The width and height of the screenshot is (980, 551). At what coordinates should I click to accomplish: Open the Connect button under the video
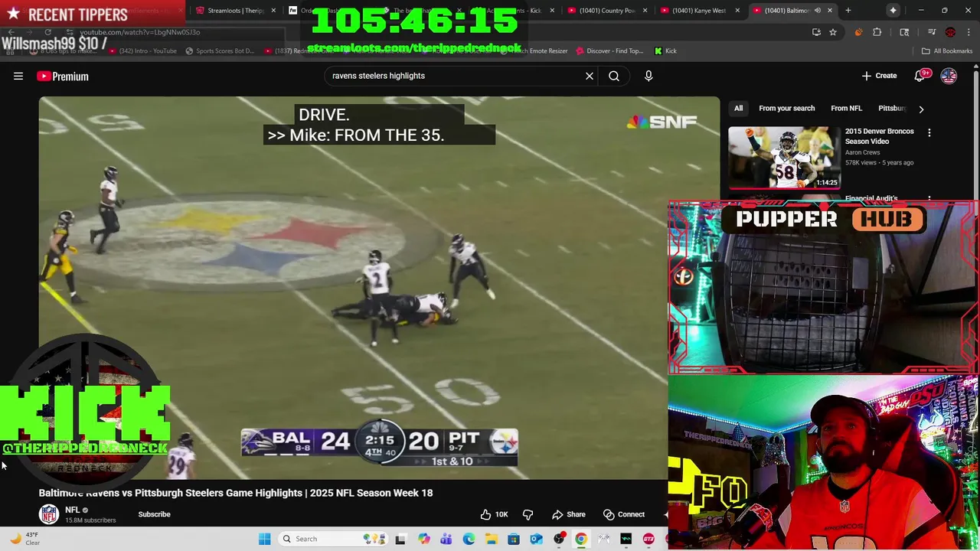click(x=624, y=514)
